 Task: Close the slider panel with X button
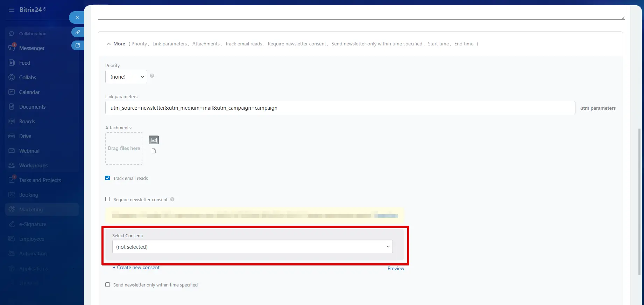coord(77,17)
